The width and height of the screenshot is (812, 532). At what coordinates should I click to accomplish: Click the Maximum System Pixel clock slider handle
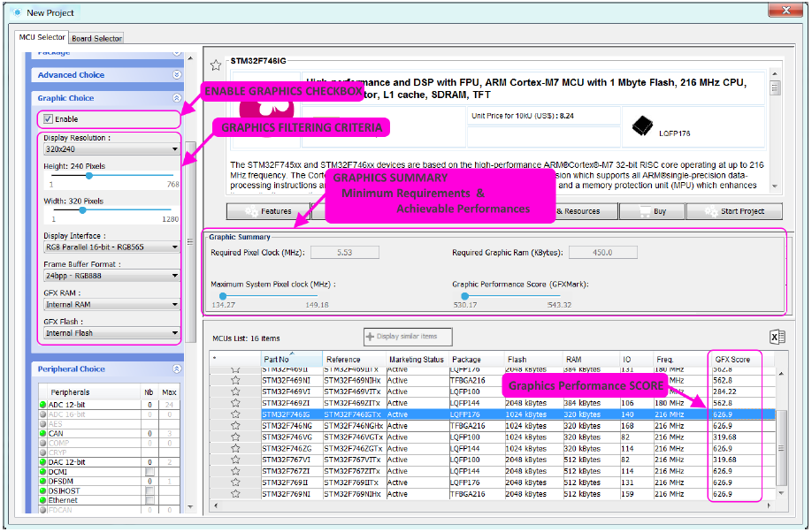tap(223, 296)
